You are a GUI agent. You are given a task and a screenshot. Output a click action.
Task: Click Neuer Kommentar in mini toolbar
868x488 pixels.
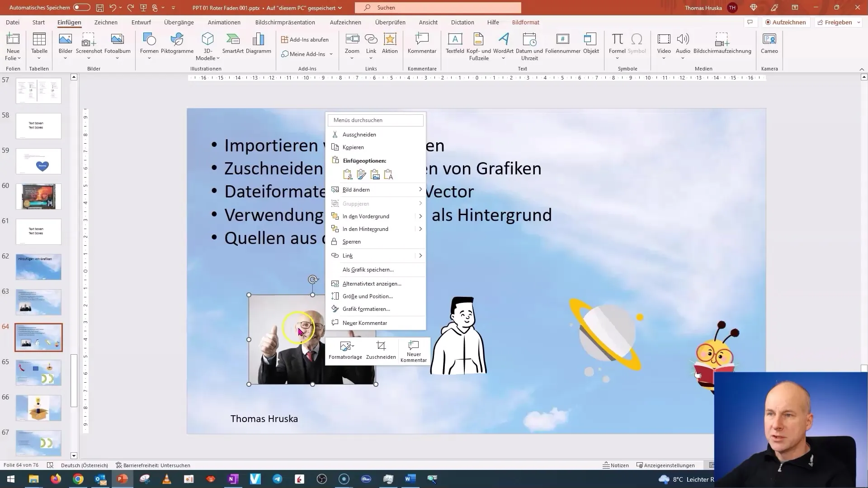[x=414, y=351]
